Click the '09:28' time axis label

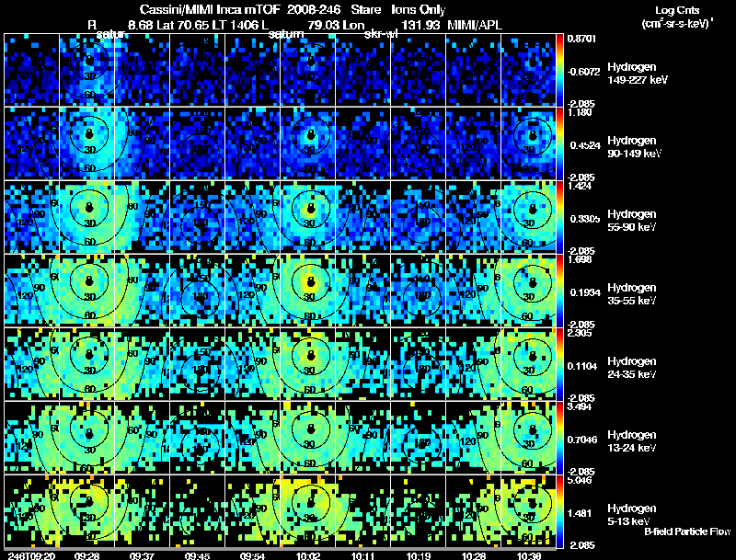[86, 555]
